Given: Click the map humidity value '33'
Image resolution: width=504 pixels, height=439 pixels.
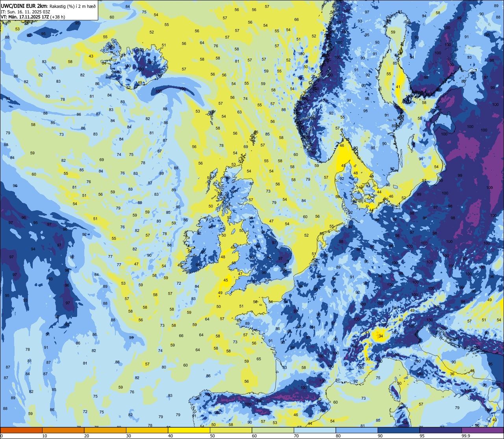Looking at the screenshot, I should click(368, 359).
